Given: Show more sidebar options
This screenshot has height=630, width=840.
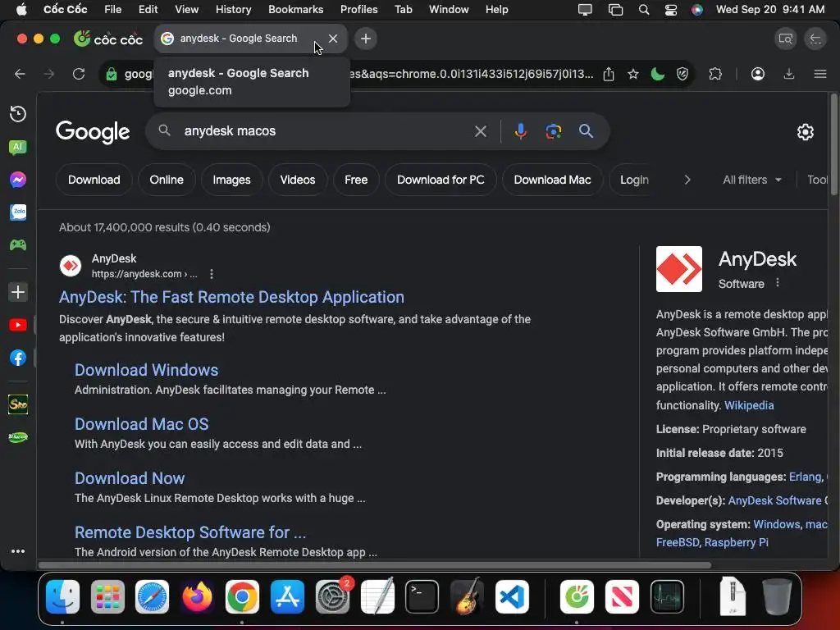Looking at the screenshot, I should click(x=18, y=551).
